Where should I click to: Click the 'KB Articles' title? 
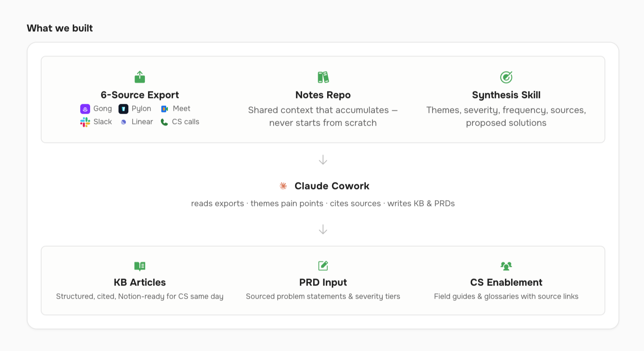[140, 282]
